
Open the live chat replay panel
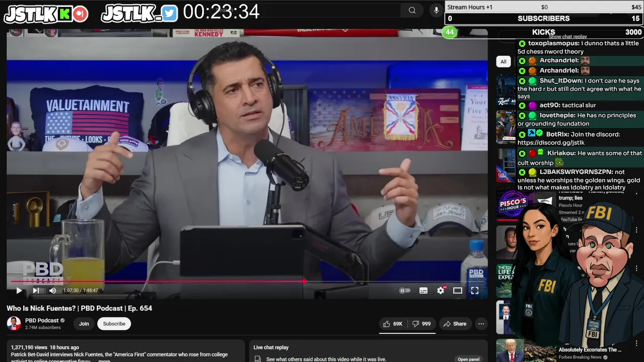(x=468, y=359)
